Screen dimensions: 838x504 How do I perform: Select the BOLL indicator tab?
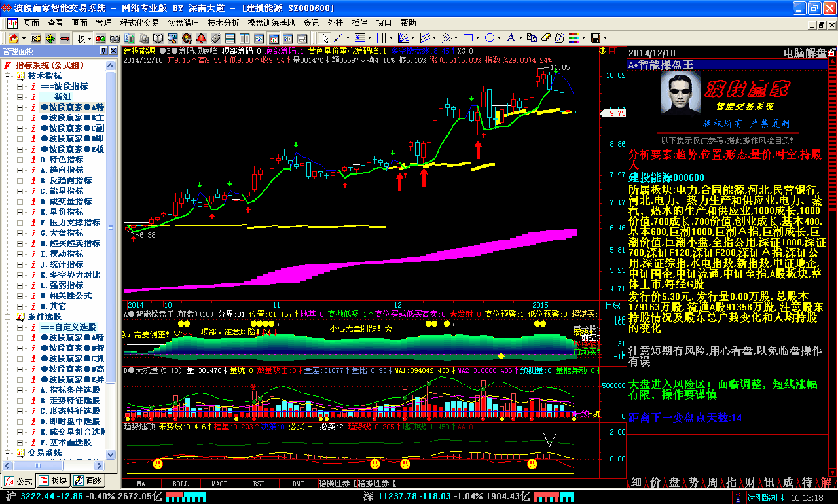(x=180, y=484)
